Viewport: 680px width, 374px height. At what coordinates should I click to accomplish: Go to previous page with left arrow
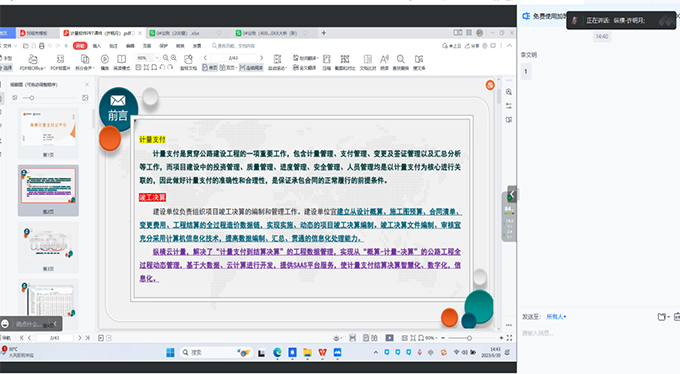[x=206, y=57]
